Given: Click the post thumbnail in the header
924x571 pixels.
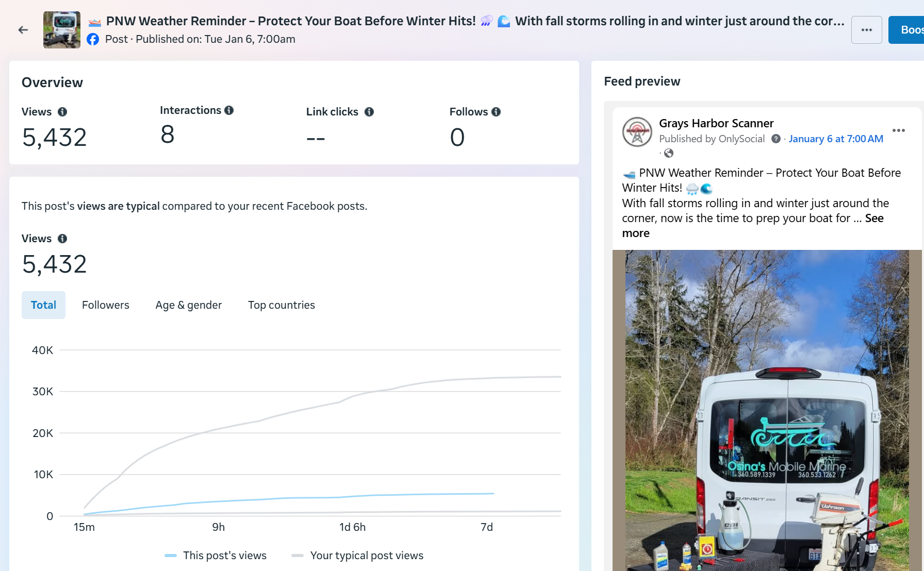Looking at the screenshot, I should pos(62,30).
